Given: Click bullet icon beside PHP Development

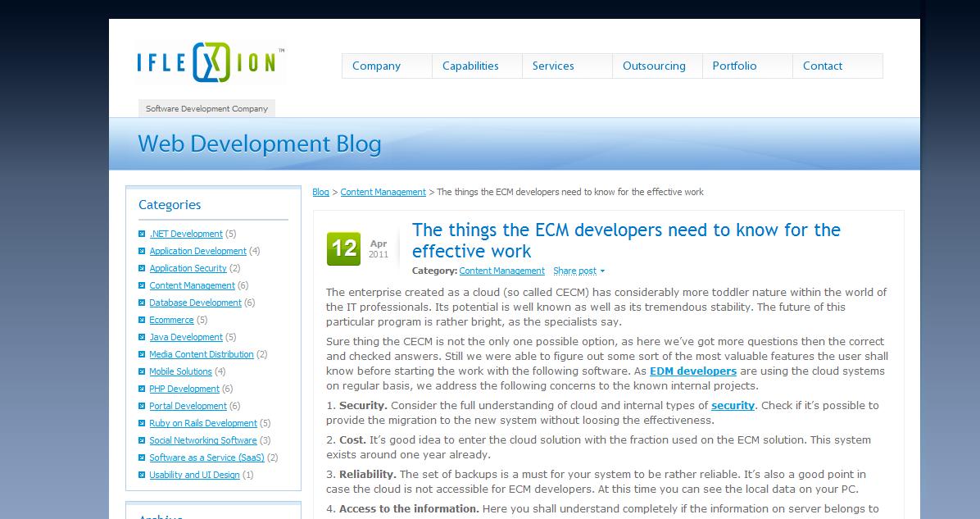Looking at the screenshot, I should pyautogui.click(x=142, y=389).
